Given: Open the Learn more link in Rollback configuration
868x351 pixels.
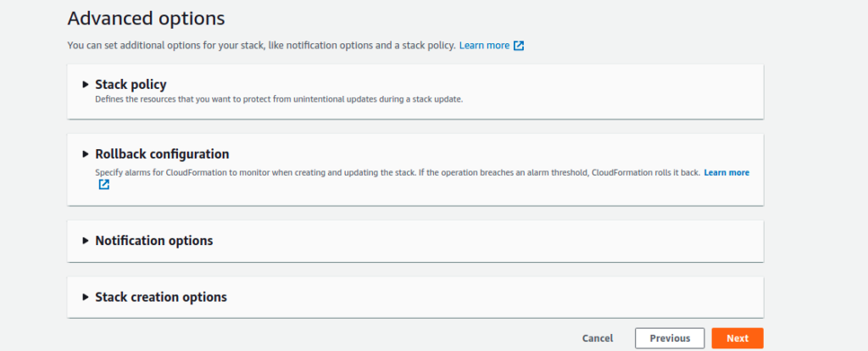Looking at the screenshot, I should point(726,172).
